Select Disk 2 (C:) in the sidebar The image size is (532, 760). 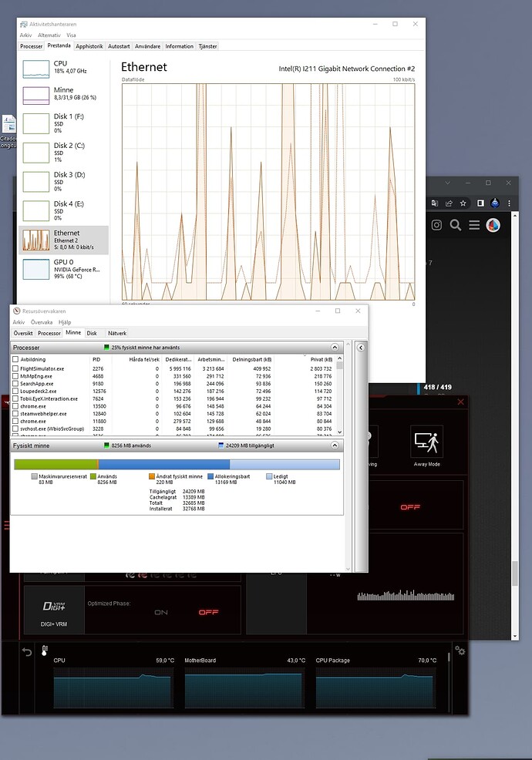click(63, 152)
